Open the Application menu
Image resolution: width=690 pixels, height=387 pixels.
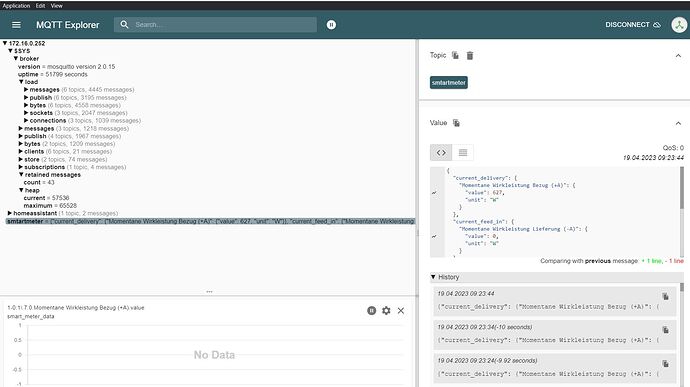pos(16,6)
